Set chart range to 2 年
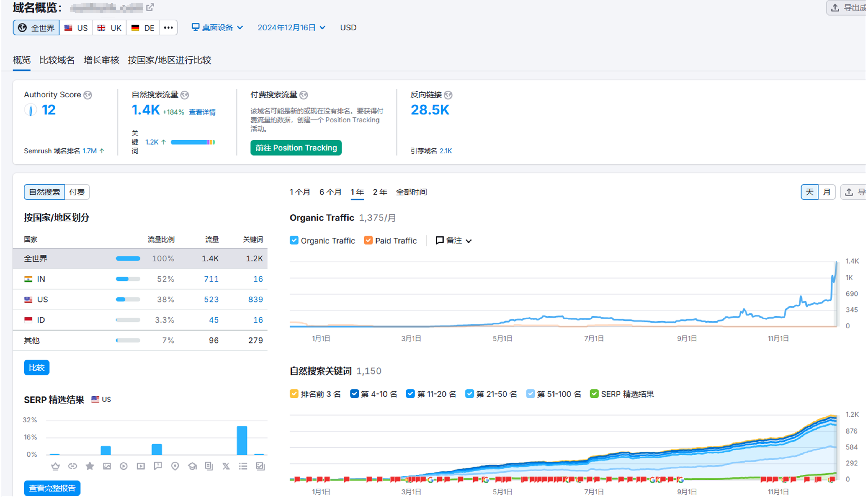The width and height of the screenshot is (868, 500). coord(380,192)
